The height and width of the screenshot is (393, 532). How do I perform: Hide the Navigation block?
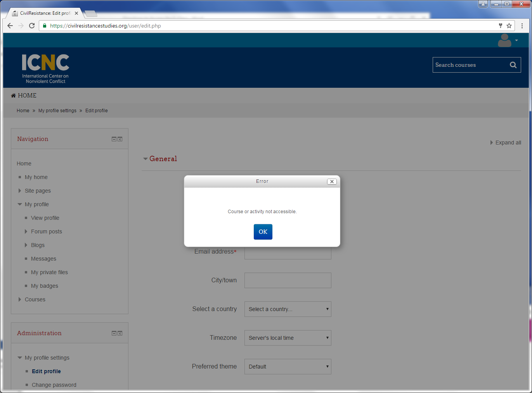[114, 139]
